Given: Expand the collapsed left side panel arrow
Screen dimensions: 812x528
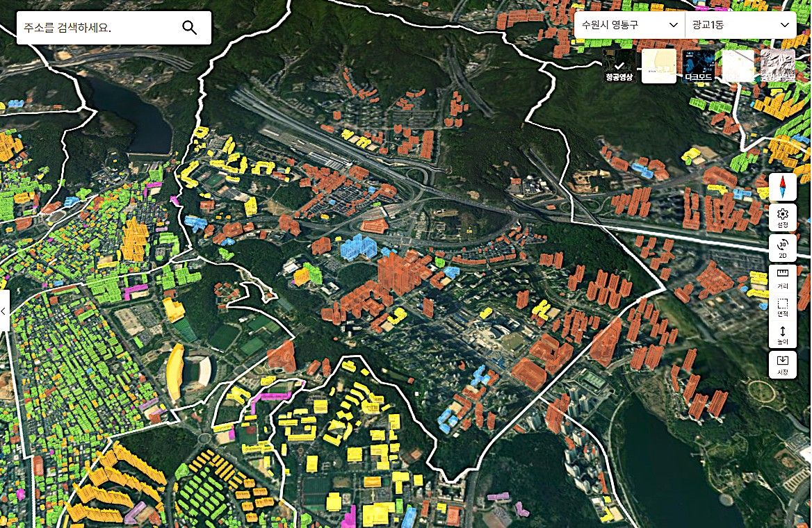Looking at the screenshot, I should (3, 311).
